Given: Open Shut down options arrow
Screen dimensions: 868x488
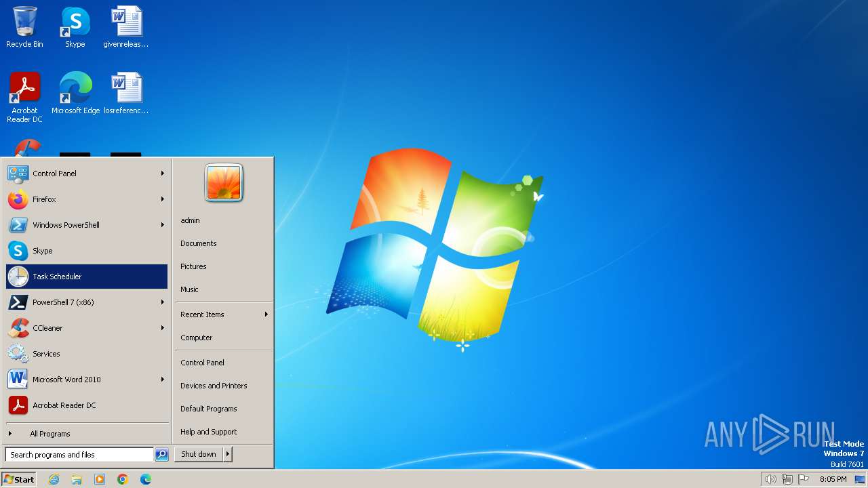Looking at the screenshot, I should (x=228, y=454).
